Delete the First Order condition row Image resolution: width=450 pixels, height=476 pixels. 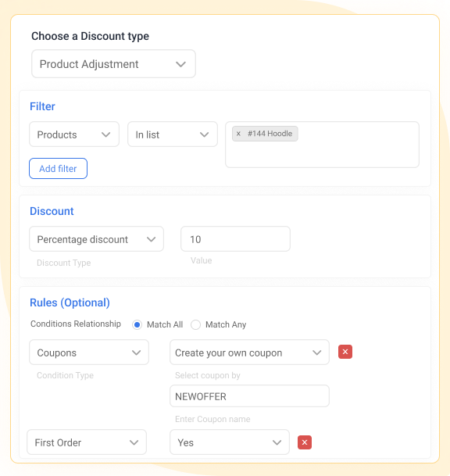(305, 442)
